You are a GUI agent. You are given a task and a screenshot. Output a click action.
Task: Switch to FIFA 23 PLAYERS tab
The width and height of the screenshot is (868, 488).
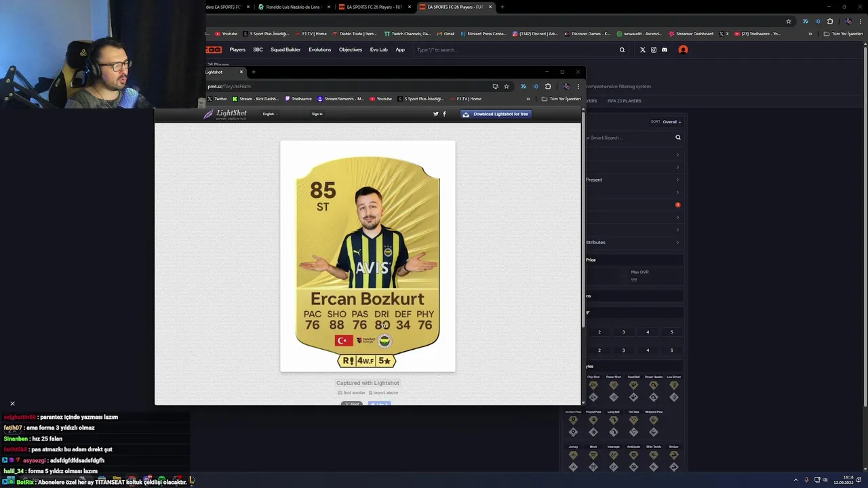(x=624, y=101)
